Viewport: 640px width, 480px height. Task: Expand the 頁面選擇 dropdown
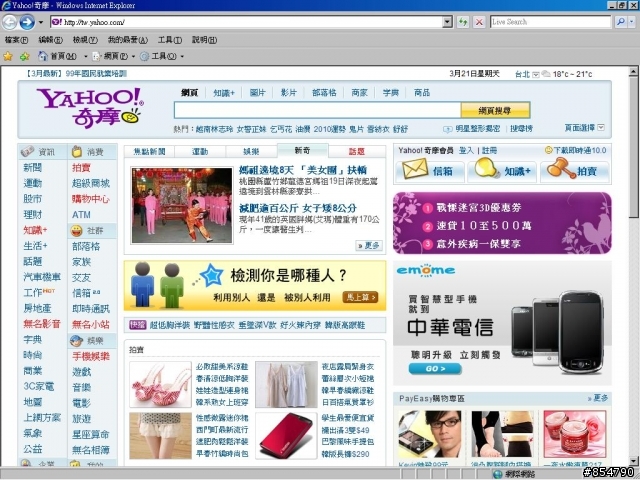(600, 128)
